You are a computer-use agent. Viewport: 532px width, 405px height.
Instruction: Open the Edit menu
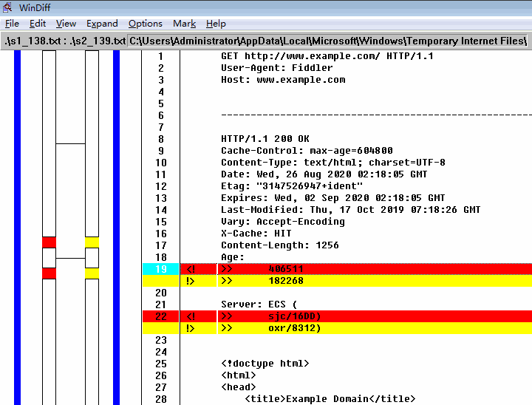[x=38, y=24]
